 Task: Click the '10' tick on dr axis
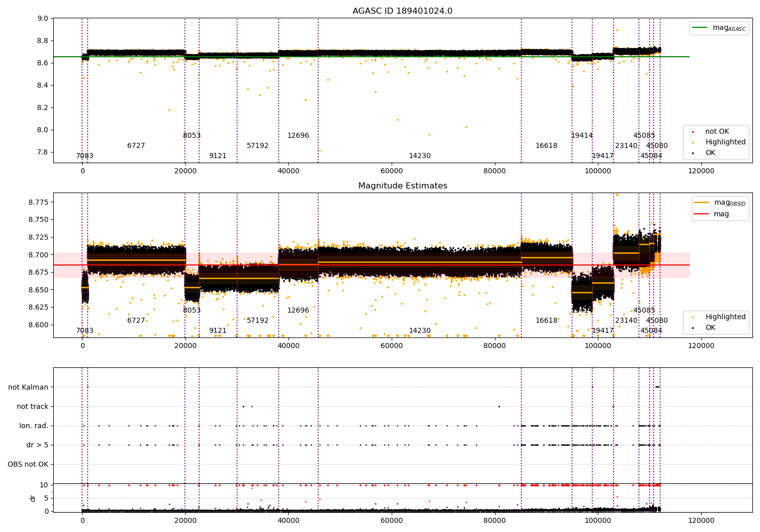tap(44, 485)
